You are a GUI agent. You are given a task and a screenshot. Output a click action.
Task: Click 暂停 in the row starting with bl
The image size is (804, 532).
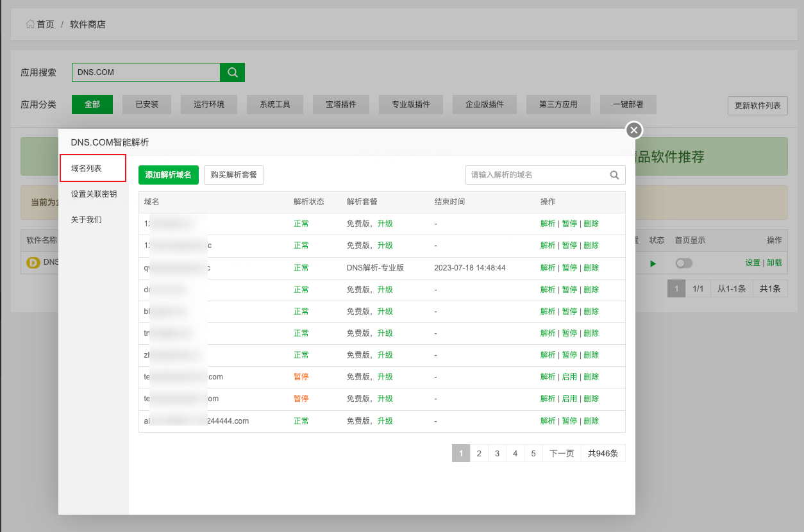coord(569,311)
